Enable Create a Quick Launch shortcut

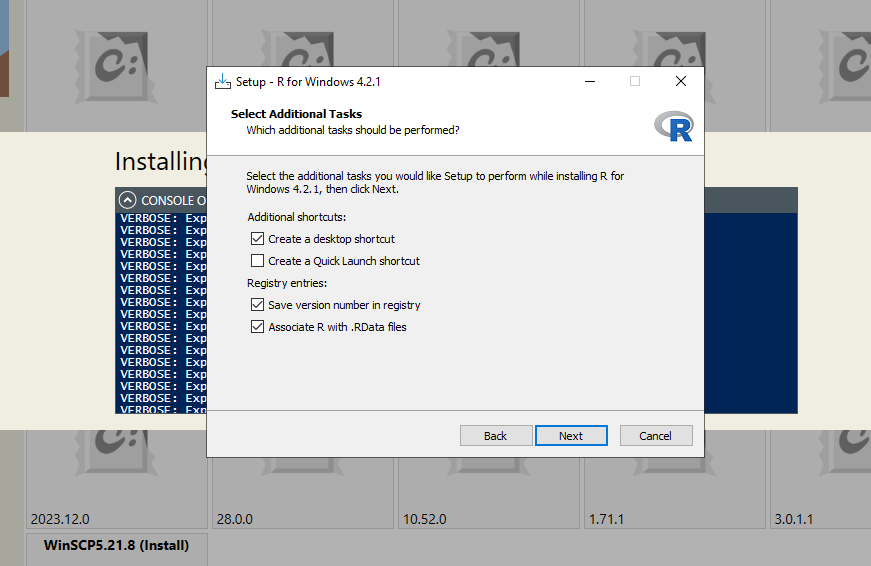point(257,261)
